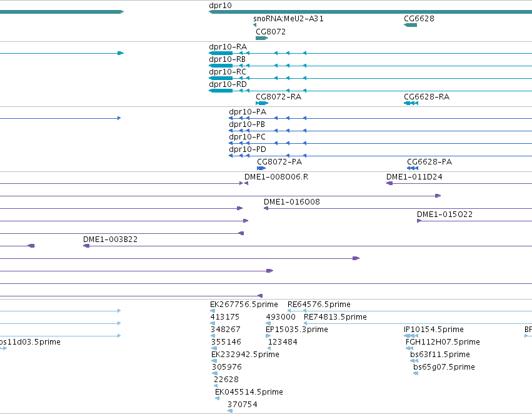Select the dpr10-PC protein feature
Screen dimensions: 532x414
[x=248, y=137]
